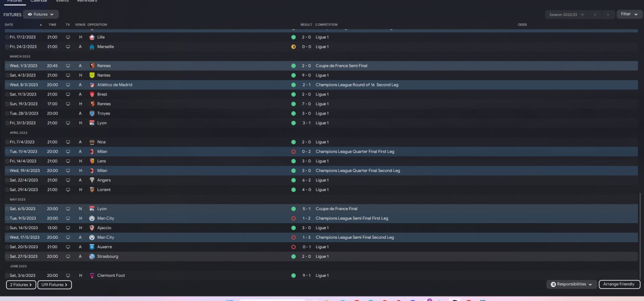Click the green win indicator for Clermont Foot
Screen dimensions: 644x301
tap(293, 275)
